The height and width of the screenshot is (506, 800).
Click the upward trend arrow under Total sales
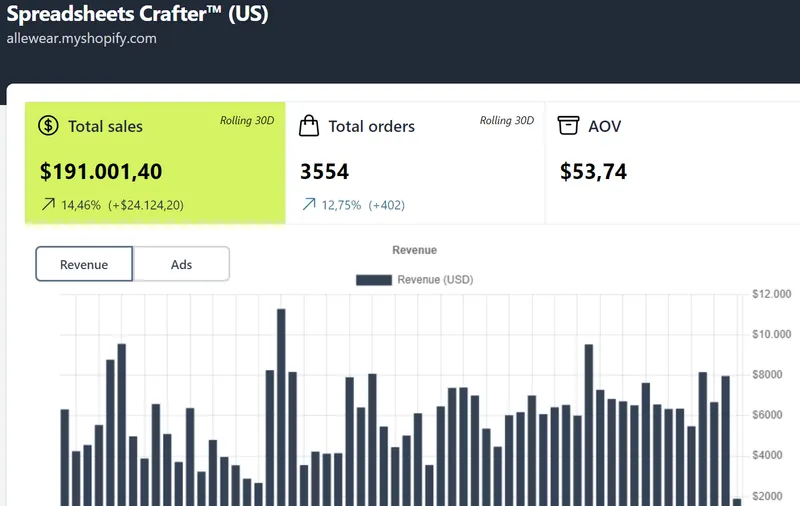point(47,205)
